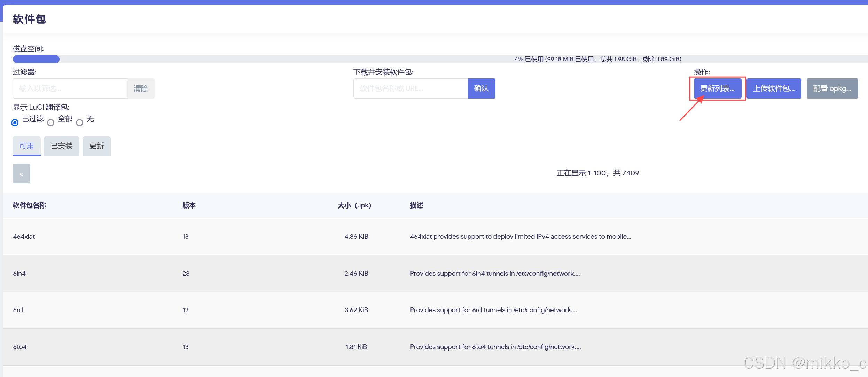Select the 已过滤 radio button

pyautogui.click(x=15, y=123)
